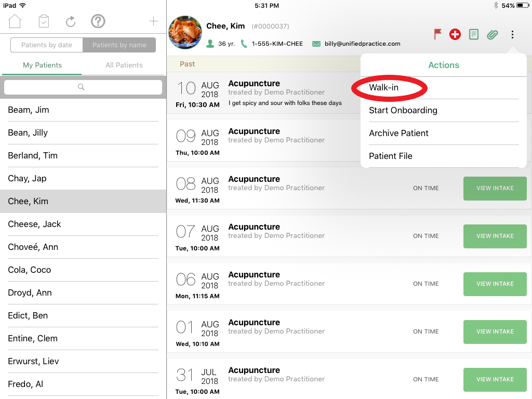This screenshot has width=532, height=399.
Task: Add new patient with plus icon
Action: point(153,21)
